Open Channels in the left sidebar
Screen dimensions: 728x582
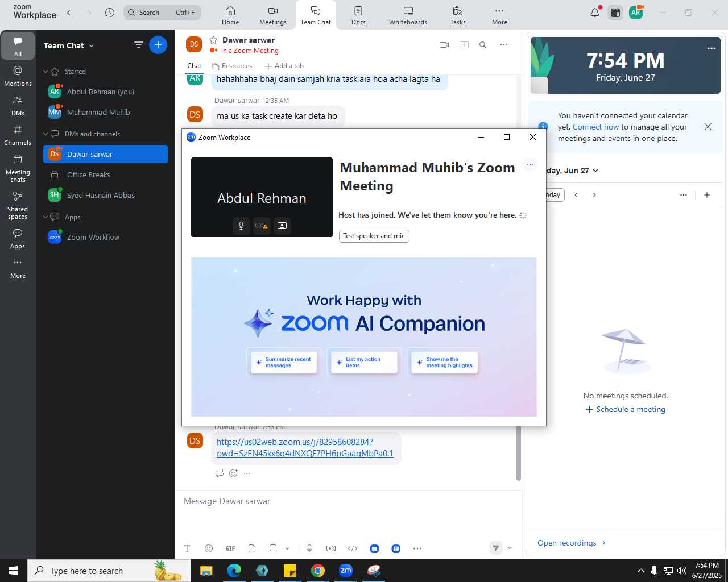click(x=18, y=135)
